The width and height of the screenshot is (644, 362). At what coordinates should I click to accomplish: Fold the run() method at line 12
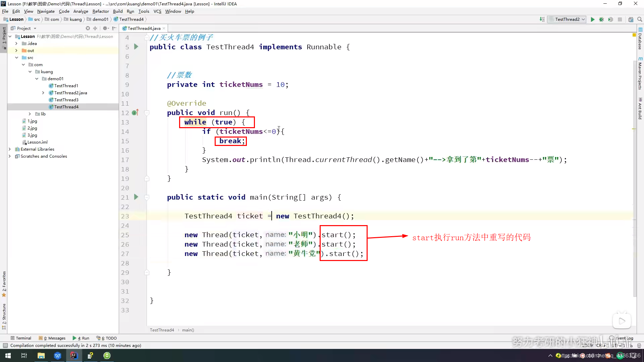tap(147, 113)
